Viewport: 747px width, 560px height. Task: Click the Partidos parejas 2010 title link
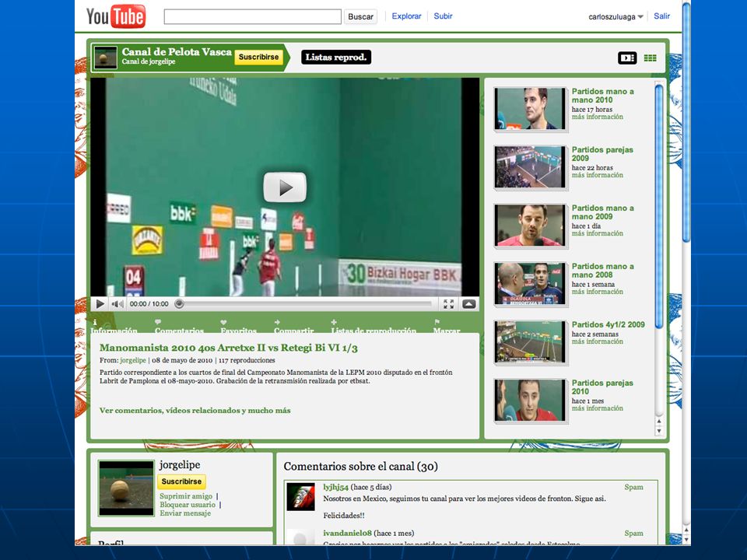click(602, 387)
